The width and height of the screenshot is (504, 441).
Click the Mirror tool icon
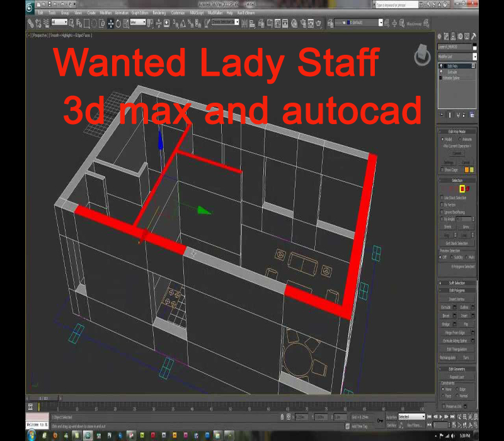click(244, 23)
